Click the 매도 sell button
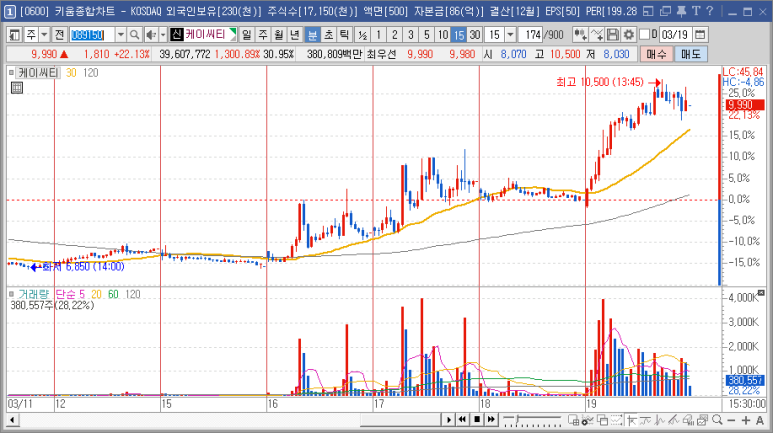Image resolution: width=773 pixels, height=433 pixels. pos(691,54)
